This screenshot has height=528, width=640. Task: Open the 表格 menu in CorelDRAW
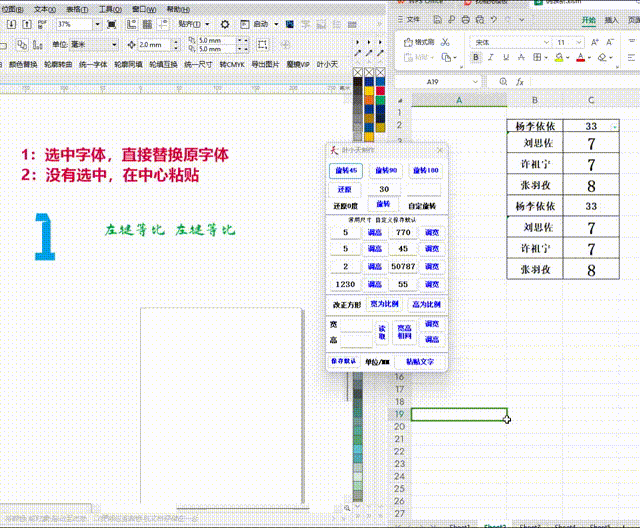(x=77, y=9)
